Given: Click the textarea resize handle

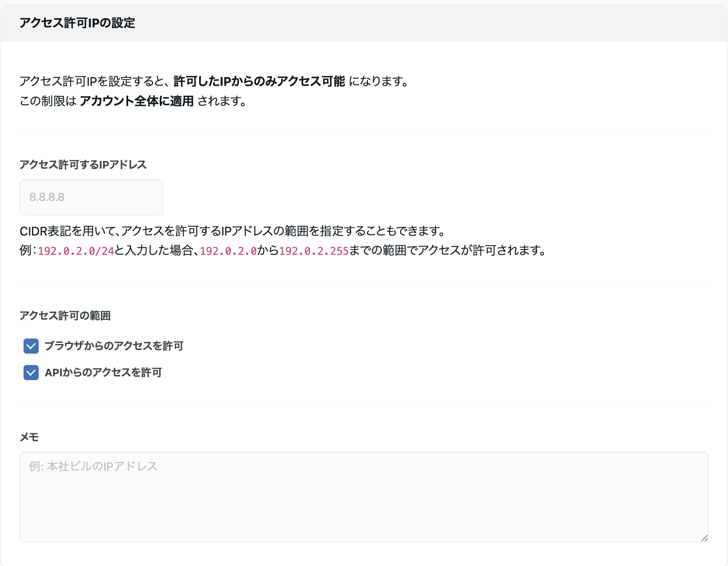Looking at the screenshot, I should click(x=704, y=537).
